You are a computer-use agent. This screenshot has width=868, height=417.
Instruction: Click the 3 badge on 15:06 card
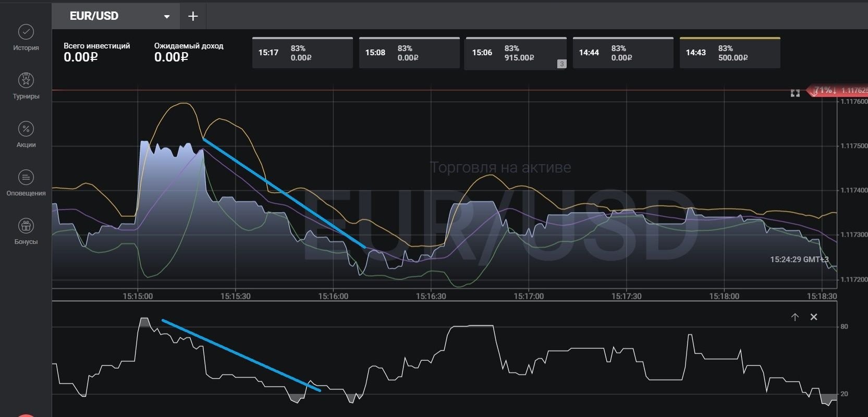[x=561, y=64]
